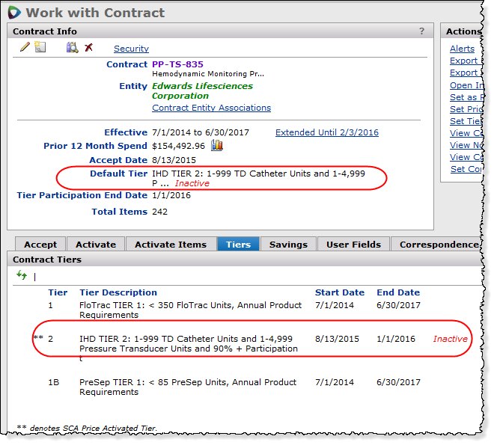Switch to the Correspondence tab
This screenshot has width=497, height=448.
[438, 245]
